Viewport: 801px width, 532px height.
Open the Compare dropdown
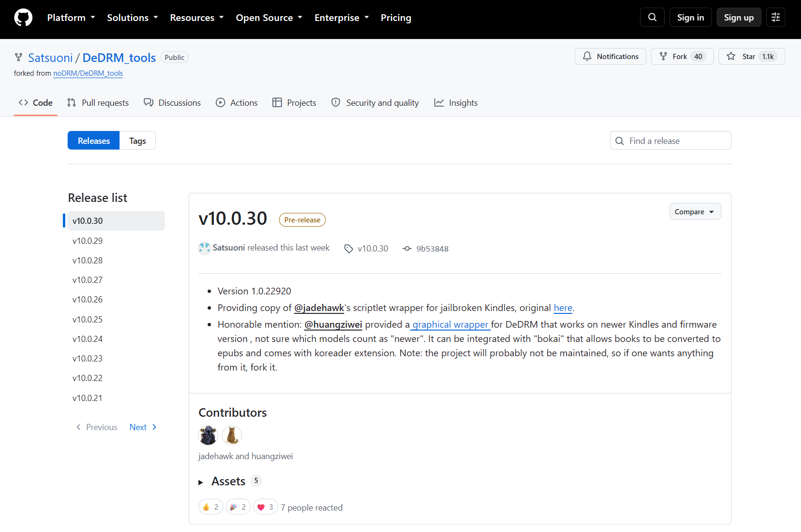click(x=695, y=211)
